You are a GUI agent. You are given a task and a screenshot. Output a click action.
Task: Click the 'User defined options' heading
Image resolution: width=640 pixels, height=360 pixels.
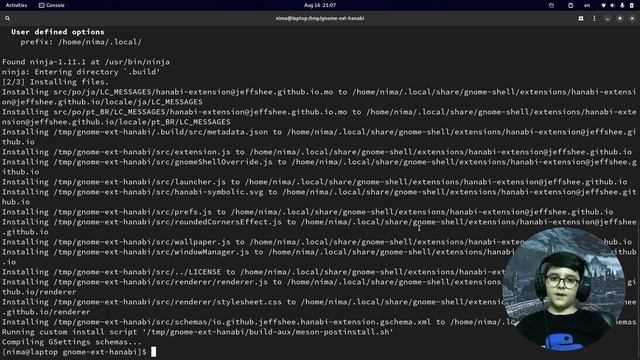click(58, 32)
